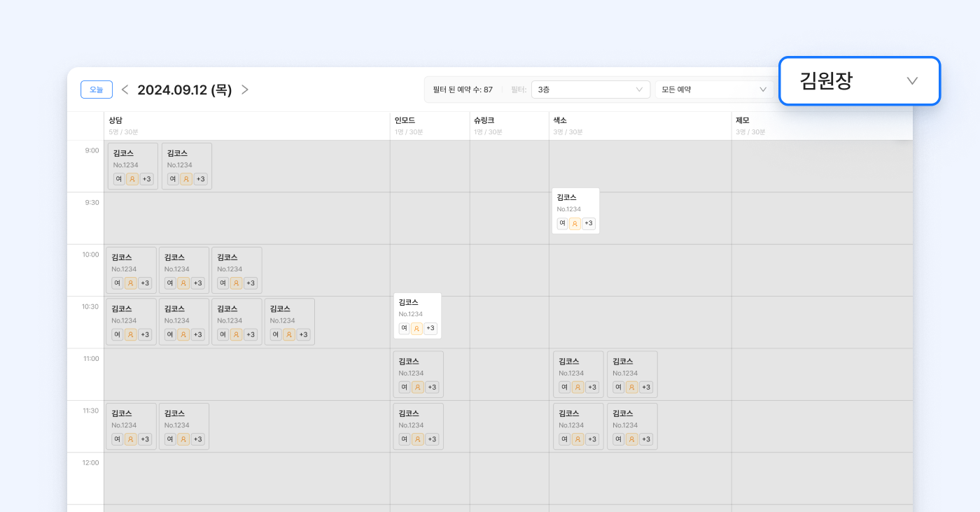Viewport: 980px width, 512px height.
Task: Click +3 badge in second 상담 9:00 card
Action: (201, 179)
